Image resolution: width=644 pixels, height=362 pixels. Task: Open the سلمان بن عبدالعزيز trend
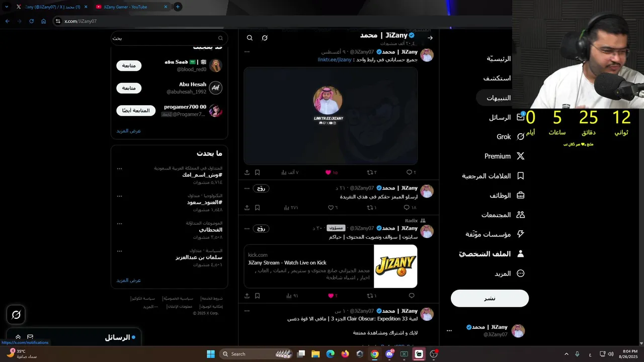[x=199, y=257]
